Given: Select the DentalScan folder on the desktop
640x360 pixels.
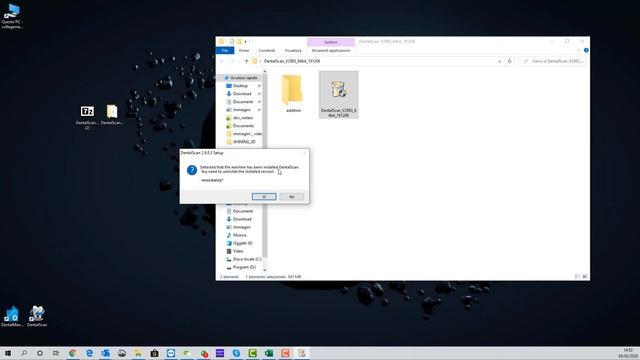Looking at the screenshot, I should coord(112,115).
